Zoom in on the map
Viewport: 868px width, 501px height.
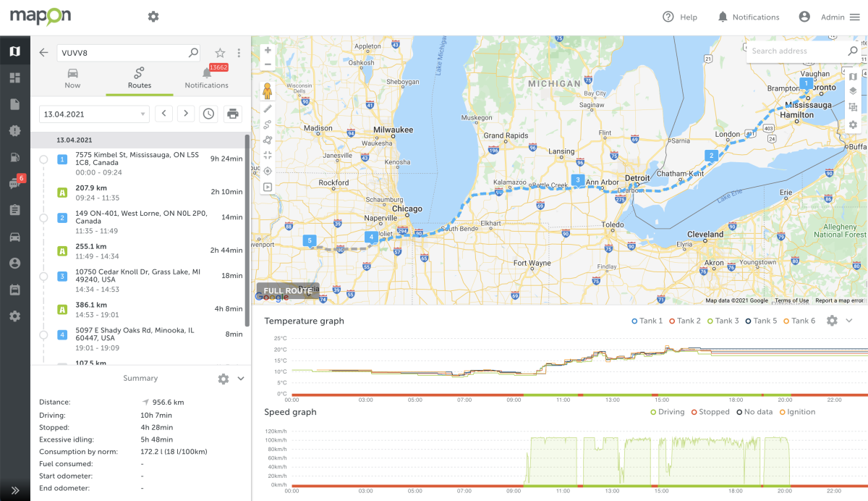click(x=268, y=51)
